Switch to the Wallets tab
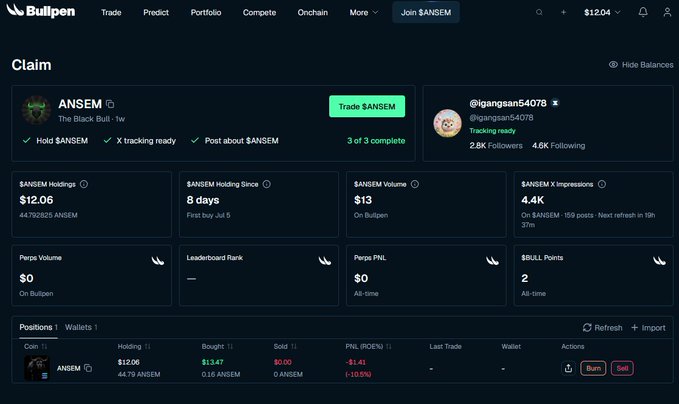The image size is (679, 404). tap(81, 327)
